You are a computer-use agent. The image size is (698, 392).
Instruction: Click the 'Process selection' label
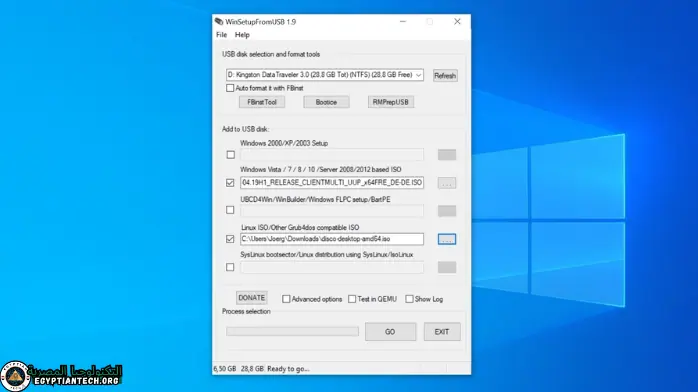click(246, 311)
